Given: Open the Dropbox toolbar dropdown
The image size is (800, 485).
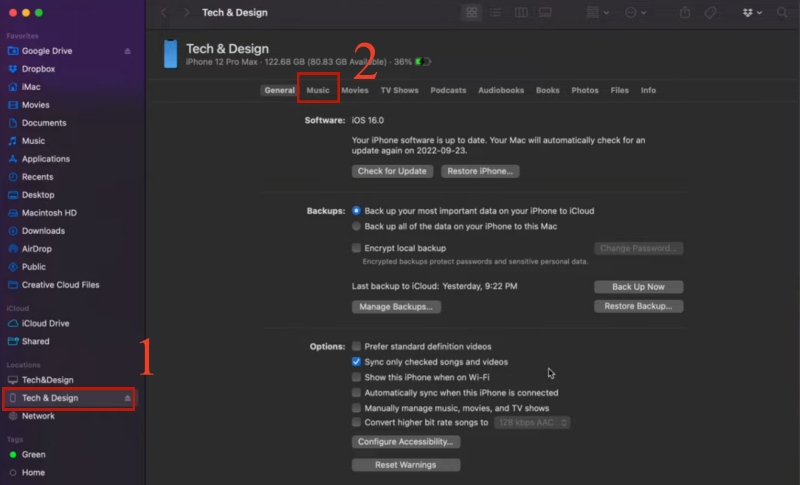Looking at the screenshot, I should (752, 12).
